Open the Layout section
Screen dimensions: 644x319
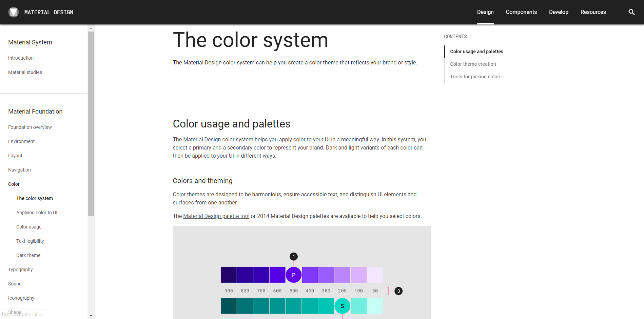pos(15,156)
